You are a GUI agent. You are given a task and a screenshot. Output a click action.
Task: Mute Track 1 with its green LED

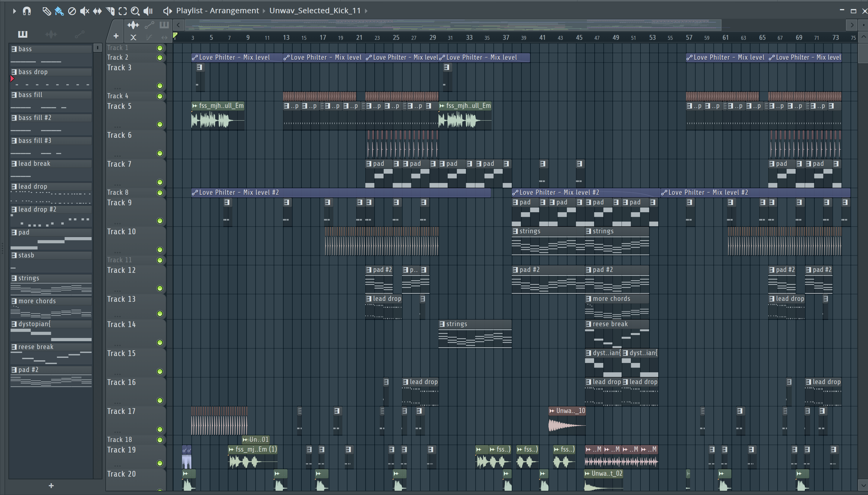pos(160,48)
